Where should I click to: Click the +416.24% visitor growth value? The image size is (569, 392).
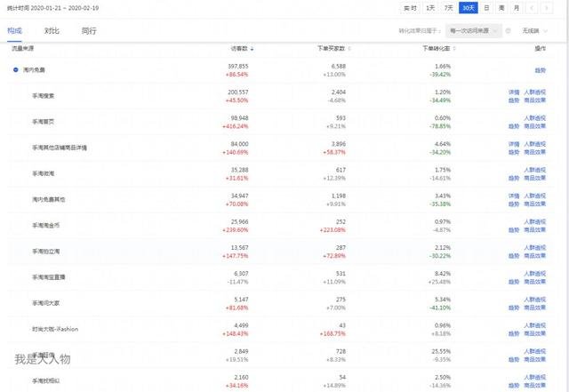point(235,126)
